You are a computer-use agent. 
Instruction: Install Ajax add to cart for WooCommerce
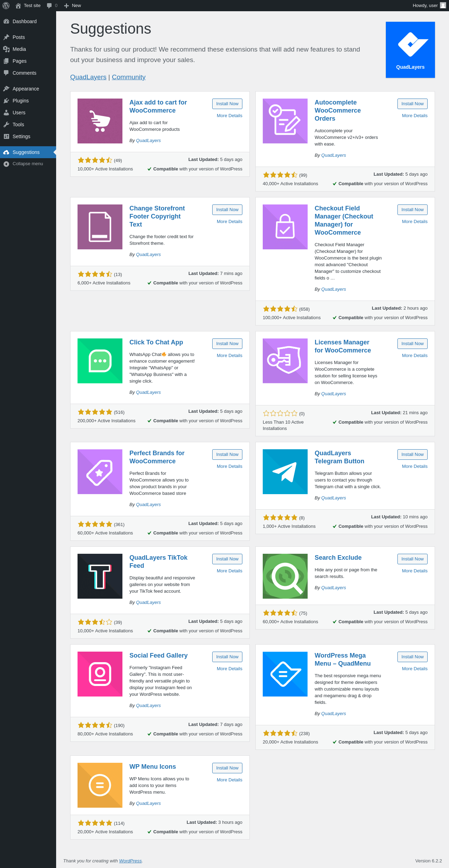[227, 104]
